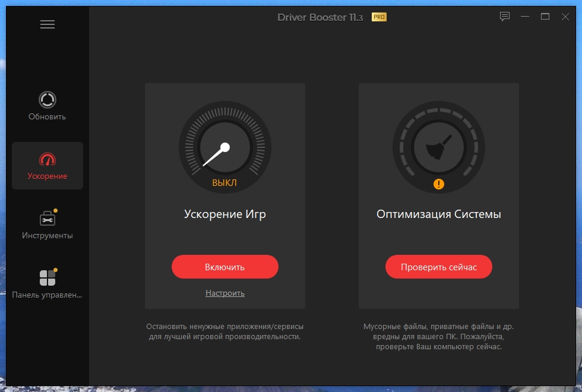The image size is (582, 392).
Task: Open the Обновить section
Action: click(x=47, y=106)
